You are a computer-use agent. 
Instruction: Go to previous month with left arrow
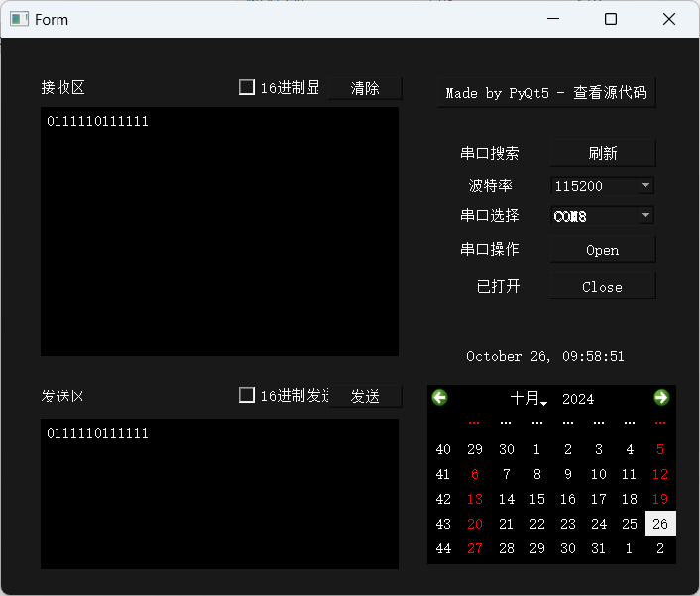click(x=440, y=398)
